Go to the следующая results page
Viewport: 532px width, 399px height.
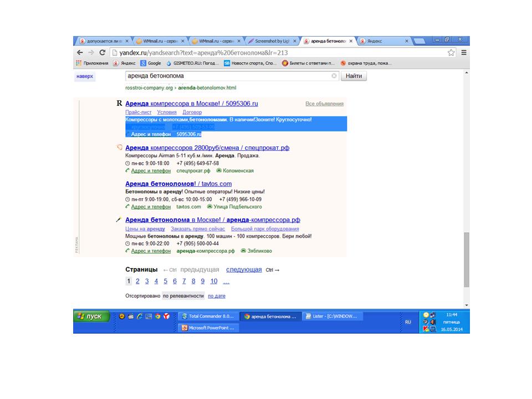244,270
